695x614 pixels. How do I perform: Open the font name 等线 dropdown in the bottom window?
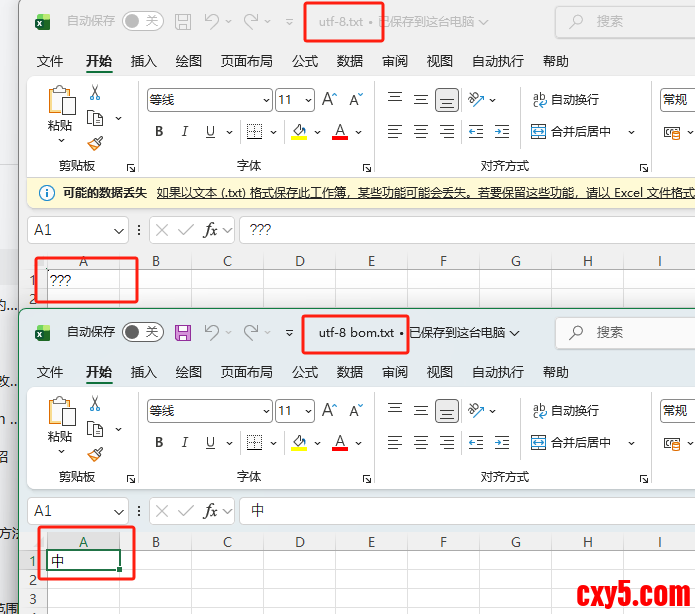pyautogui.click(x=266, y=411)
